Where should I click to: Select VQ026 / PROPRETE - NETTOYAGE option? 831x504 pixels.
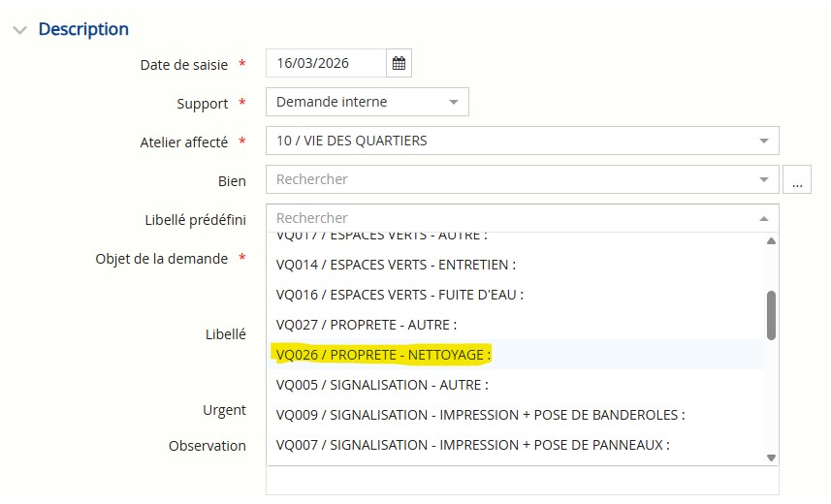coord(383,355)
